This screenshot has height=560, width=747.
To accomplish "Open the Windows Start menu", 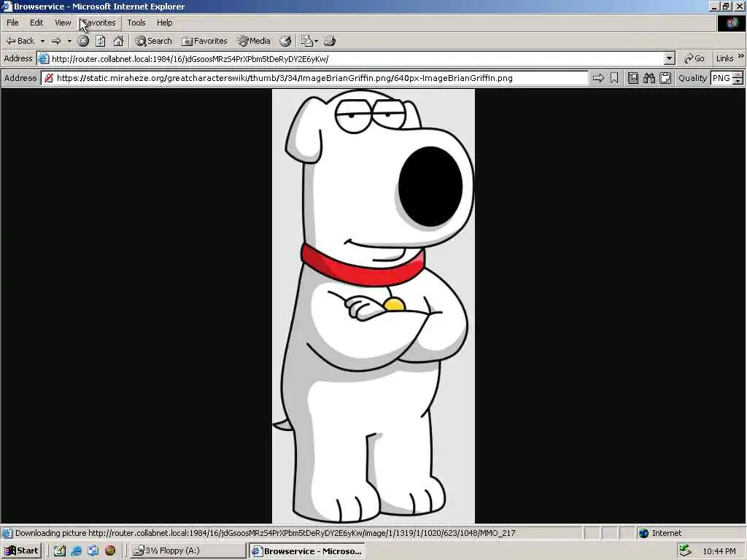I will [x=21, y=551].
